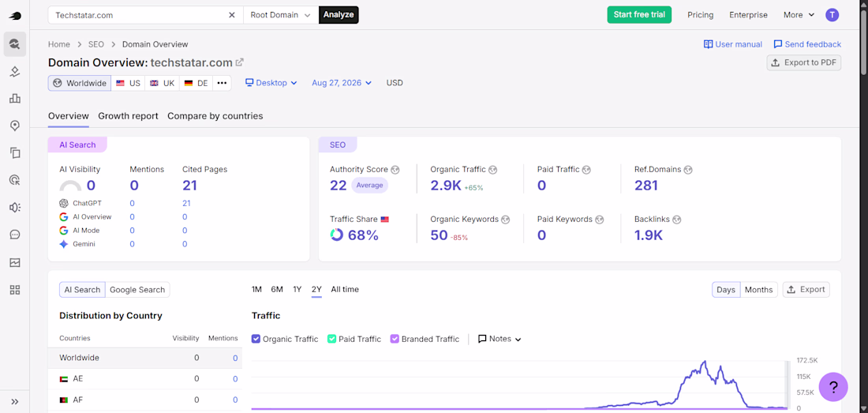The height and width of the screenshot is (413, 868).
Task: Click the Semrush logo icon
Action: click(x=15, y=16)
